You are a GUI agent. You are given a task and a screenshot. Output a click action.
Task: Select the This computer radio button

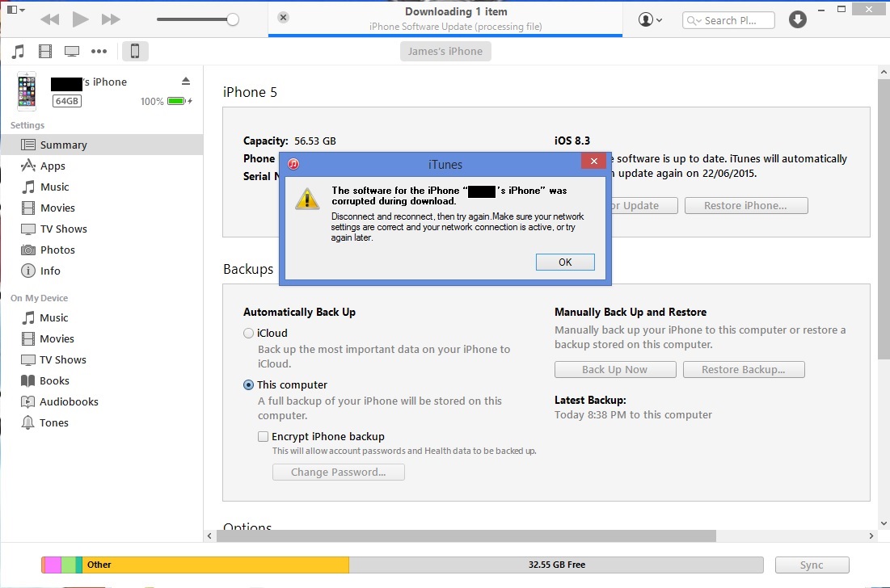pyautogui.click(x=248, y=385)
